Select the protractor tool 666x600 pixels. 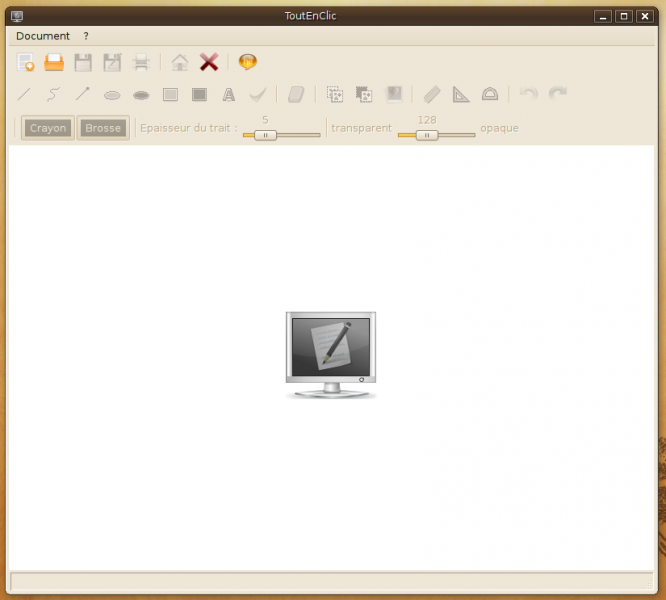(x=490, y=94)
